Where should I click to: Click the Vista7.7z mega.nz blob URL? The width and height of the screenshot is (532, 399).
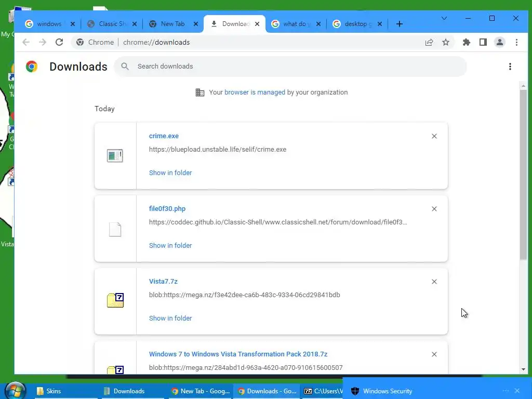(x=244, y=295)
